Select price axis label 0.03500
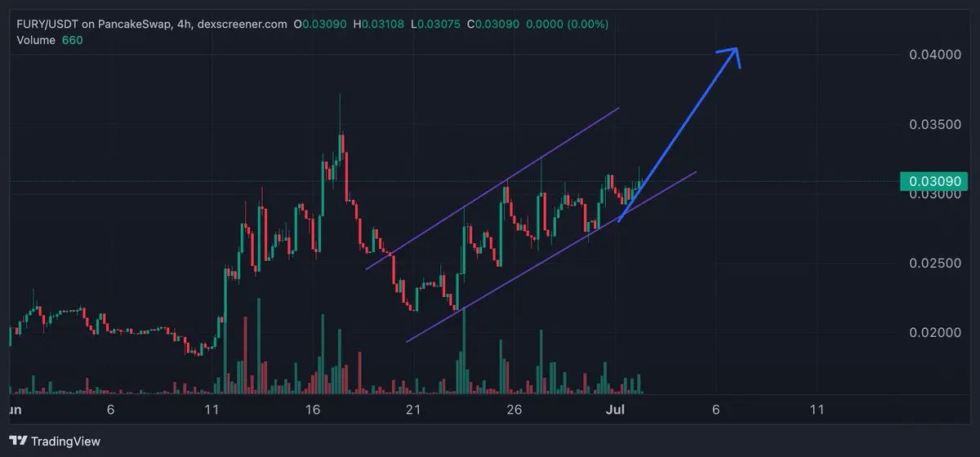This screenshot has height=457, width=980. click(933, 125)
